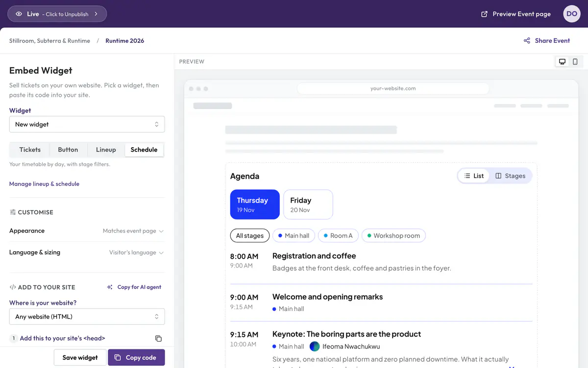
Task: Select the Tickets widget tab
Action: pos(30,150)
